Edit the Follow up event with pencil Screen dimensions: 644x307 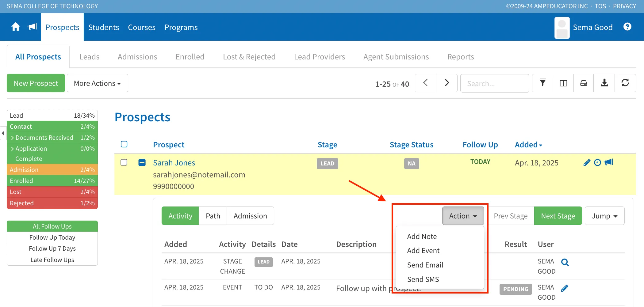click(565, 288)
